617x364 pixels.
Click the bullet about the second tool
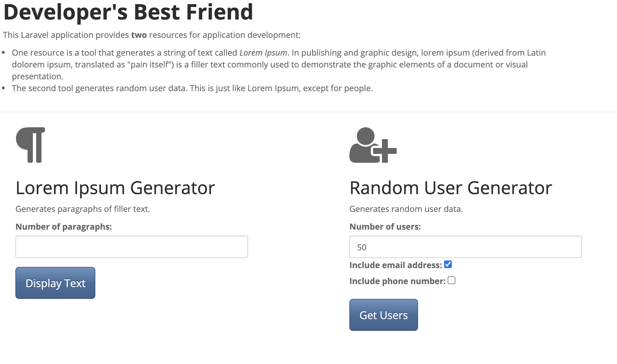pos(192,88)
